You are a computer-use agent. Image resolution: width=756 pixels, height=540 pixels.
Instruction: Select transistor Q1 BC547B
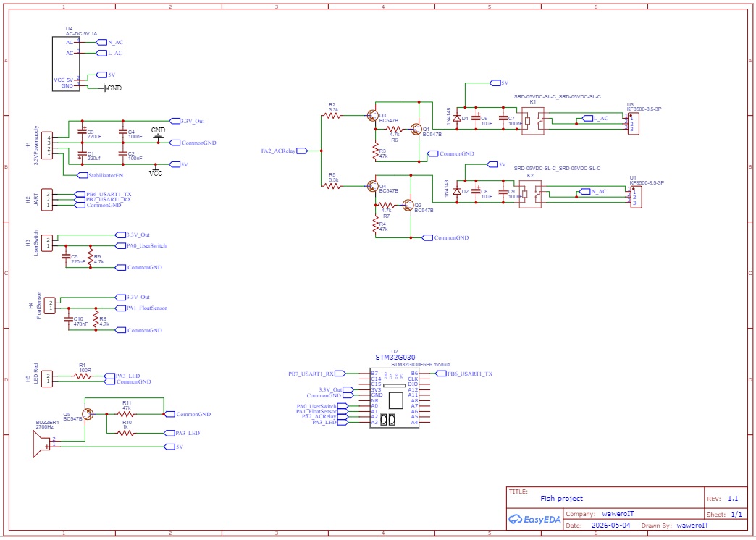pos(415,130)
